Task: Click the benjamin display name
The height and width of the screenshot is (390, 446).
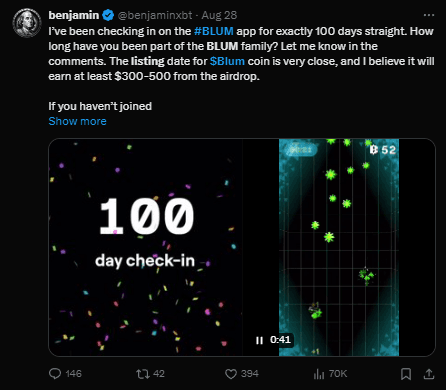Action: pos(74,15)
